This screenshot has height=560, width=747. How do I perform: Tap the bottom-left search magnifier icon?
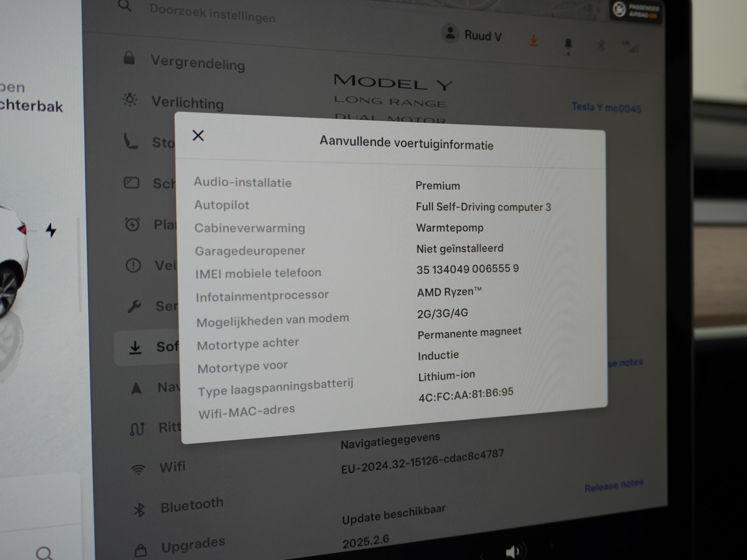44,553
